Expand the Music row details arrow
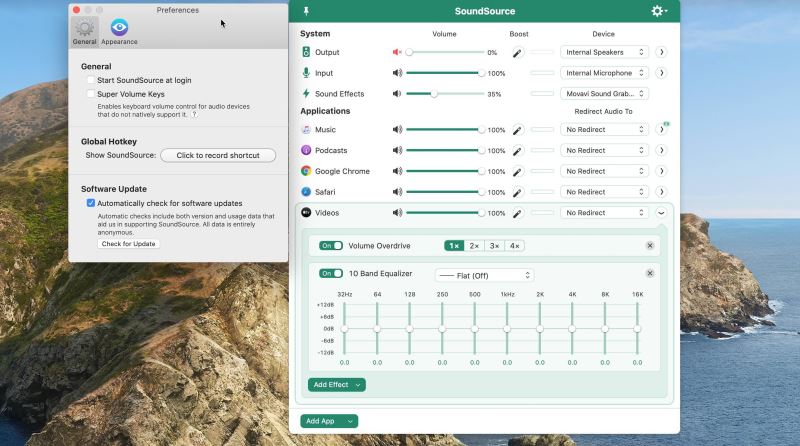This screenshot has height=446, width=800. tap(661, 130)
